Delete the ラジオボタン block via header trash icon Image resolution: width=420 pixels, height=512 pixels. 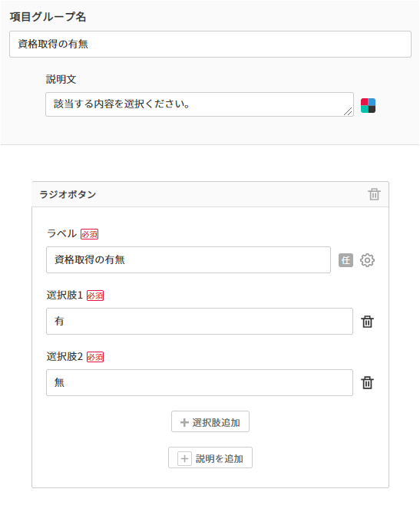(x=374, y=194)
